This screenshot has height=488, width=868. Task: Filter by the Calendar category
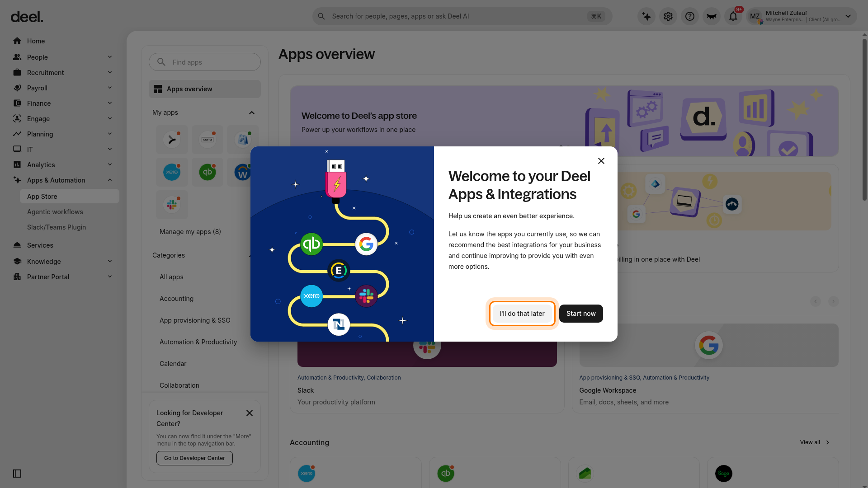[x=173, y=364]
